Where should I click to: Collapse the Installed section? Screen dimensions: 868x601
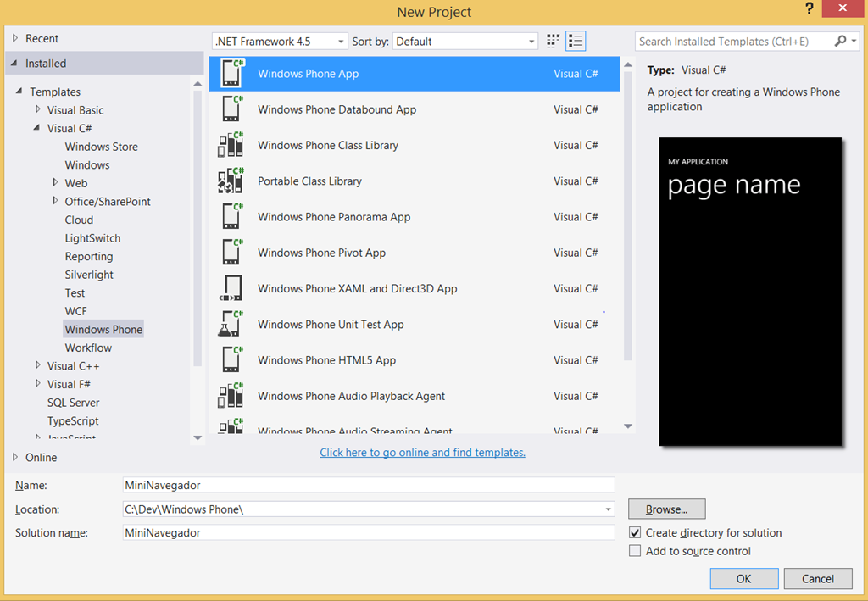(x=14, y=63)
